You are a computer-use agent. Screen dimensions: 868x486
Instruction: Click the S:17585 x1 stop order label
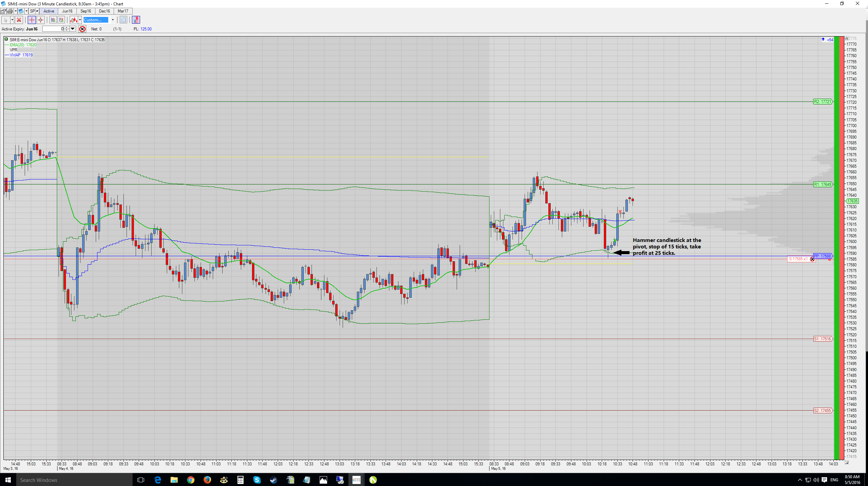pyautogui.click(x=798, y=259)
